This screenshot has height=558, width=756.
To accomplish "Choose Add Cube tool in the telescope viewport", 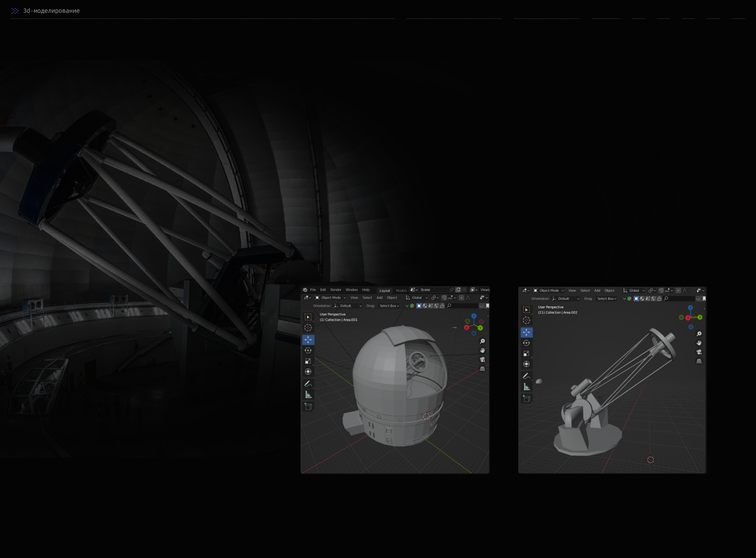I will click(x=526, y=399).
